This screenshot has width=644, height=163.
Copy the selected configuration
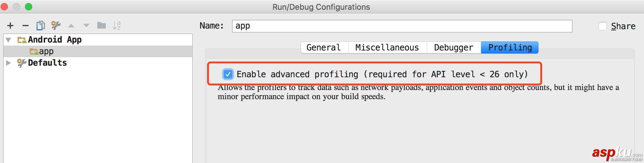(40, 26)
